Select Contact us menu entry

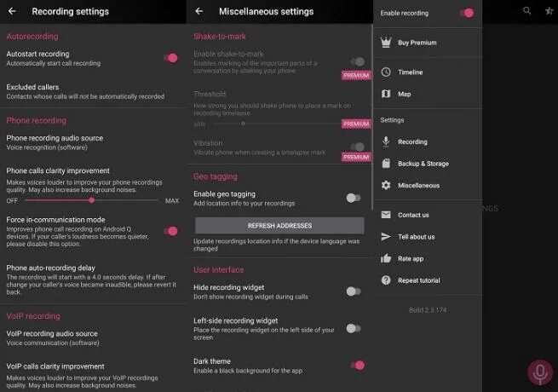[413, 215]
